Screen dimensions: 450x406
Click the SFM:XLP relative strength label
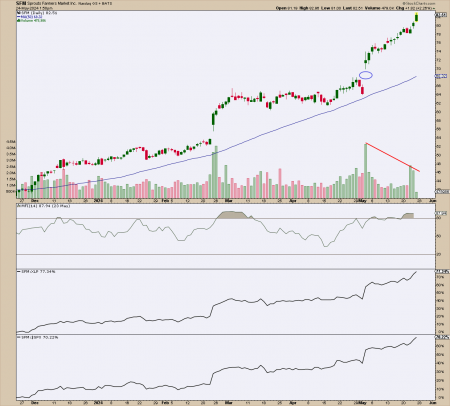click(37, 272)
